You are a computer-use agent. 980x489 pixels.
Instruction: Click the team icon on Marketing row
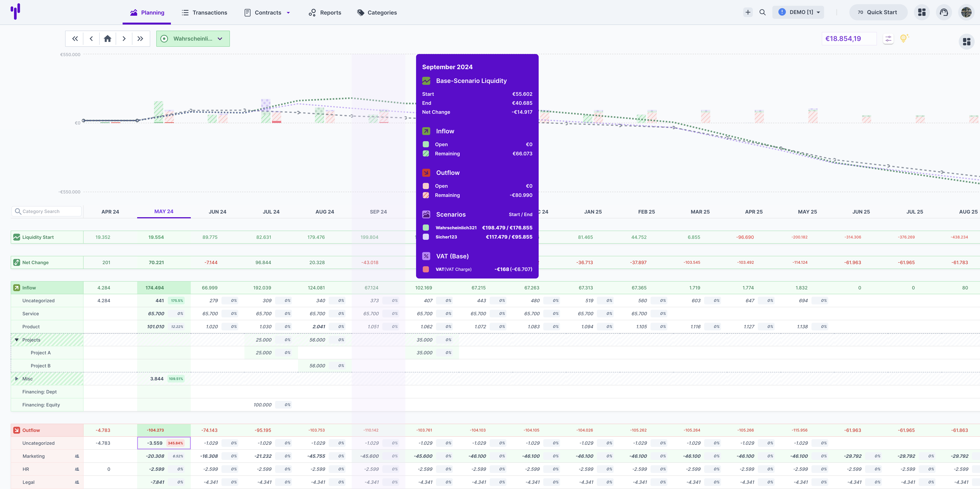coord(77,456)
